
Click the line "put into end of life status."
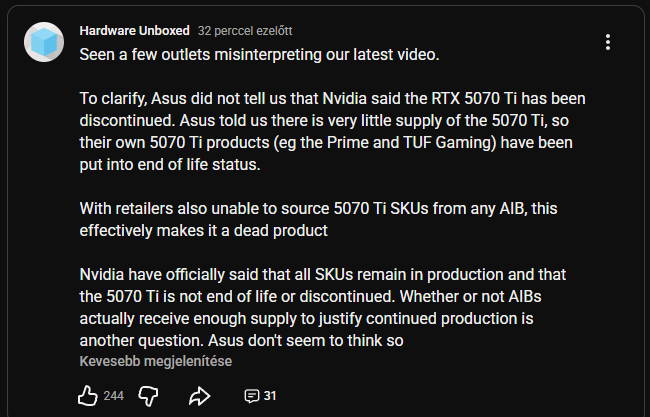pos(170,164)
